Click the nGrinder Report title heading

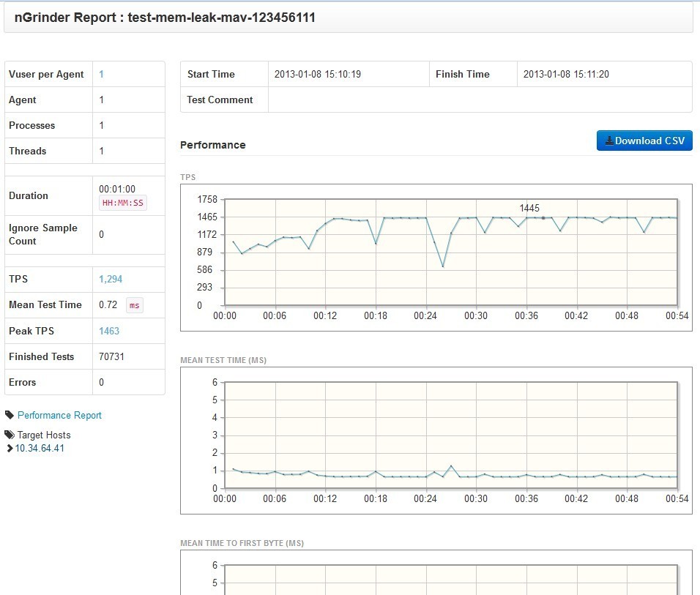[x=165, y=18]
